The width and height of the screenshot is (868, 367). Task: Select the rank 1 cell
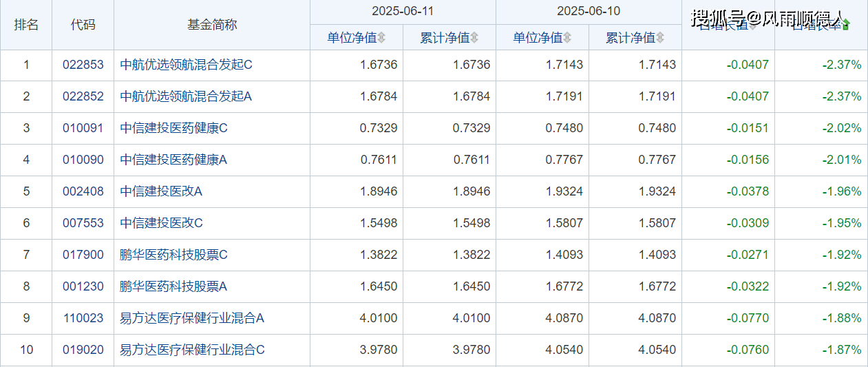(26, 65)
